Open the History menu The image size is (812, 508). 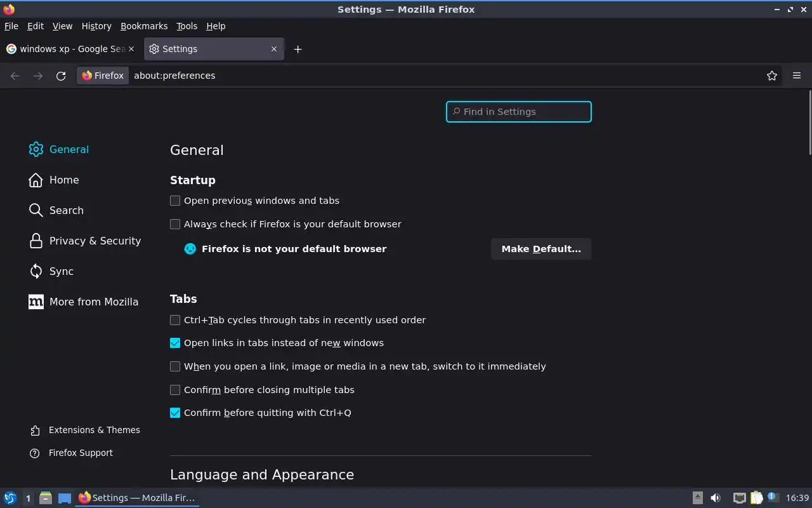point(96,26)
